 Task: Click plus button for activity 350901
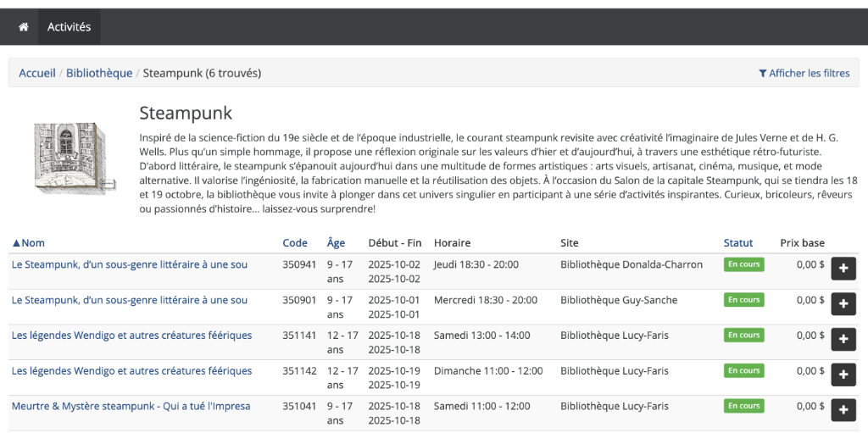[843, 304]
